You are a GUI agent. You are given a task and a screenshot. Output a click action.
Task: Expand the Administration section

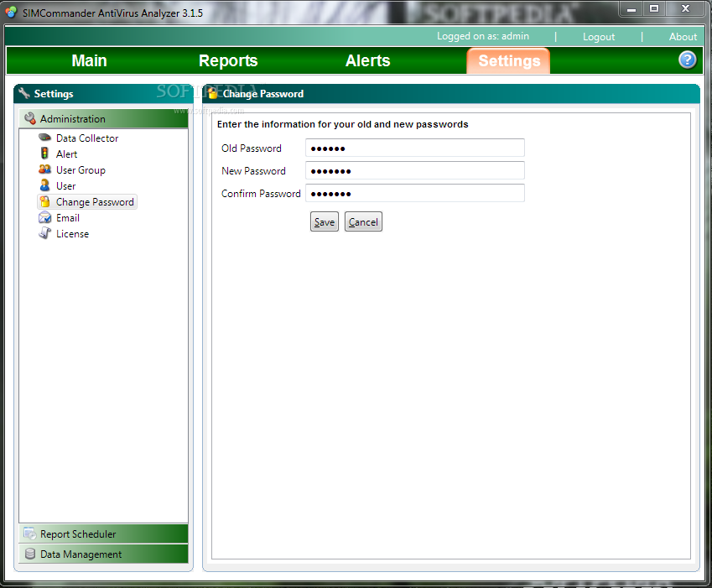(x=103, y=118)
